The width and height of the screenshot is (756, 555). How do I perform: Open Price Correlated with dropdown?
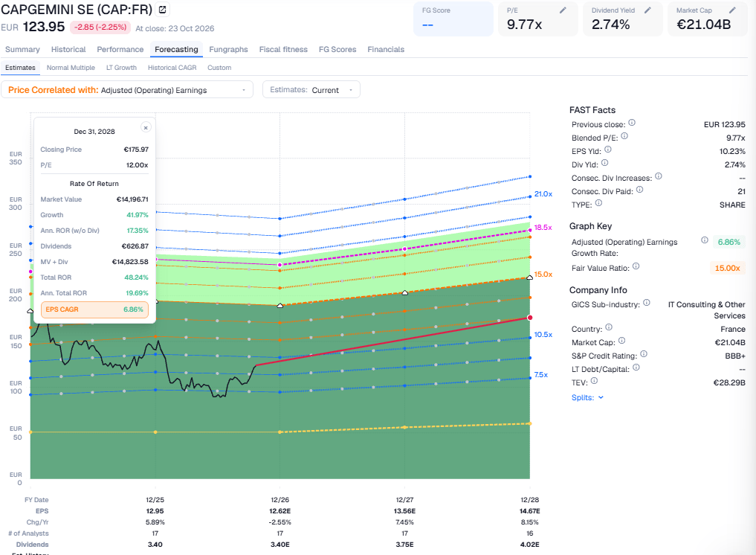click(x=127, y=90)
